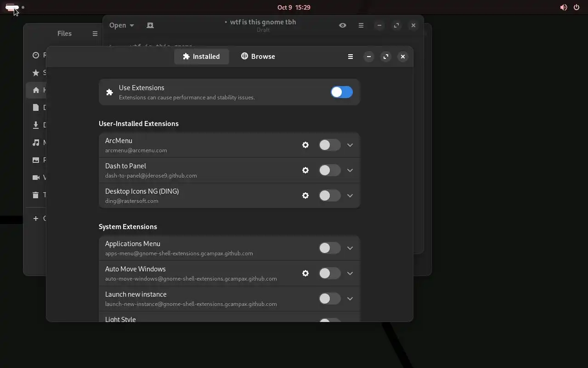The height and width of the screenshot is (368, 588).
Task: Open the Extensions hamburger menu
Action: point(351,57)
